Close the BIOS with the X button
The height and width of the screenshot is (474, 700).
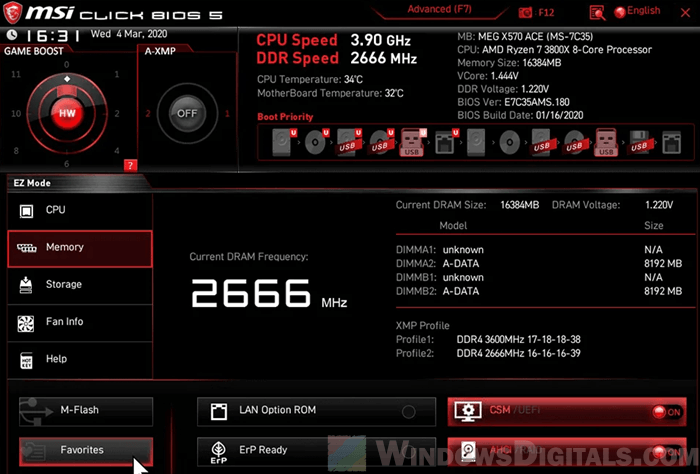click(x=685, y=12)
